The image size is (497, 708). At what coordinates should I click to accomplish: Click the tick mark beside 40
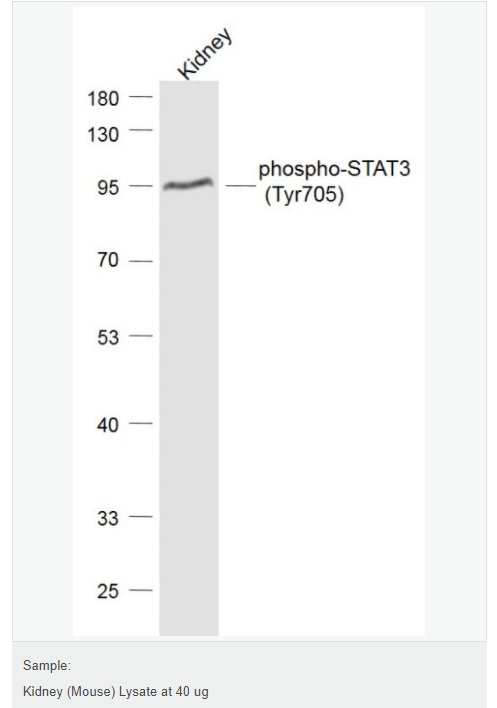click(141, 423)
